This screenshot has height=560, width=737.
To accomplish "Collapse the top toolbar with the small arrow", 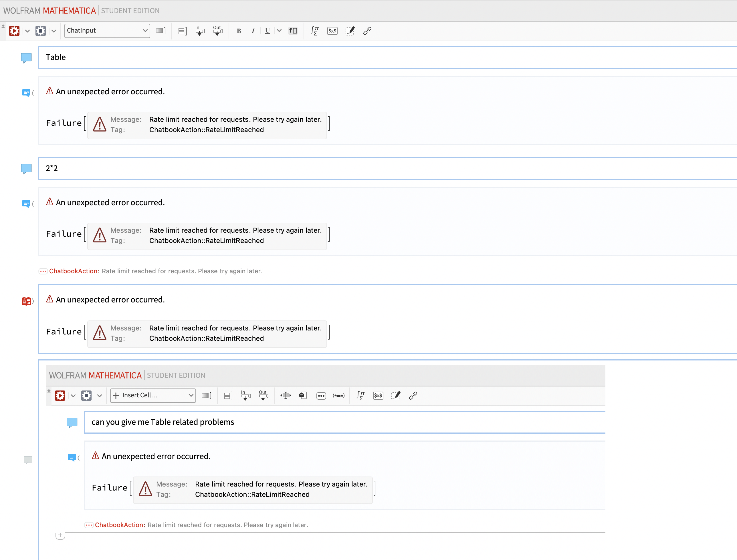I will click(3, 26).
